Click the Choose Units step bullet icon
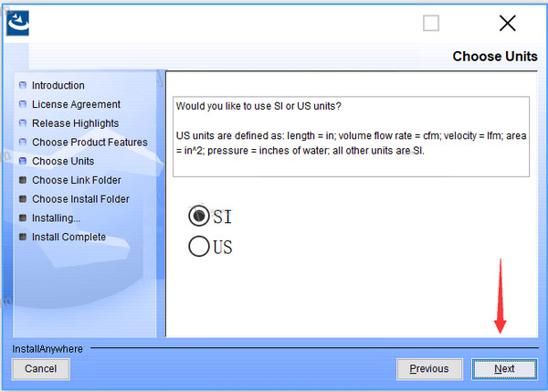This screenshot has width=548, height=392. coord(23,162)
